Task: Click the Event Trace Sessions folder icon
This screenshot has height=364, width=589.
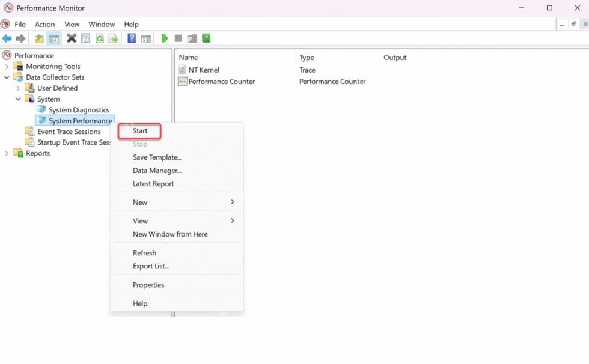Action: click(x=29, y=132)
